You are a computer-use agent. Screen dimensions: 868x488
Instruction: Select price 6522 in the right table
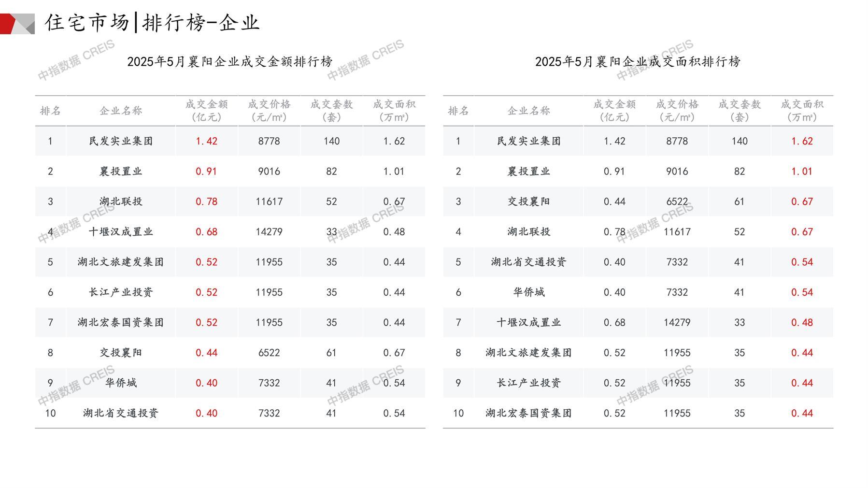pos(677,201)
